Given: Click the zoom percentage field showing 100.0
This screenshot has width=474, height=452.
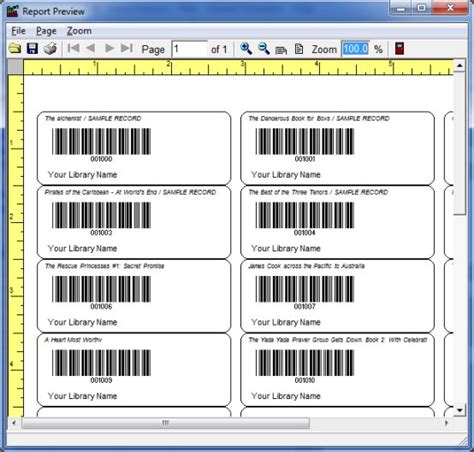Looking at the screenshot, I should pyautogui.click(x=355, y=49).
